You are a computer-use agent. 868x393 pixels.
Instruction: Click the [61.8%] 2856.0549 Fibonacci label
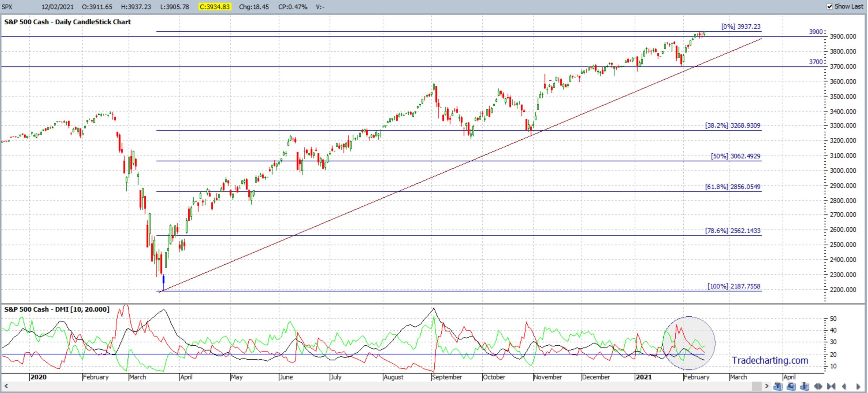click(733, 187)
